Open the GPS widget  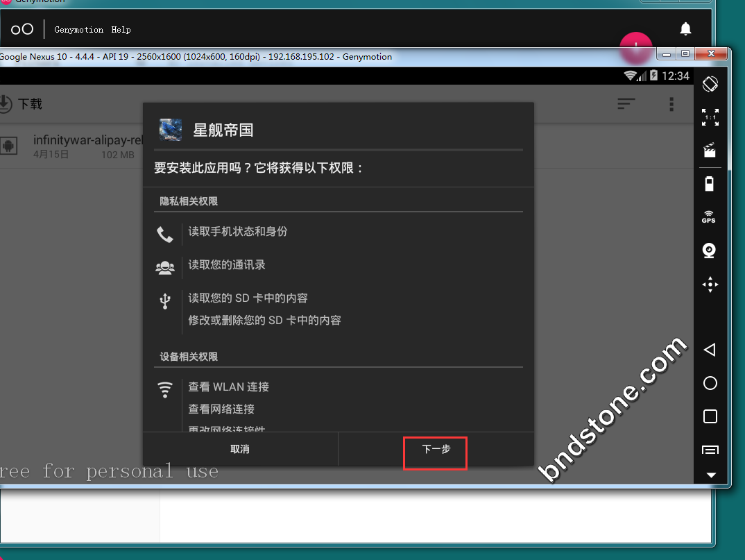coord(709,217)
